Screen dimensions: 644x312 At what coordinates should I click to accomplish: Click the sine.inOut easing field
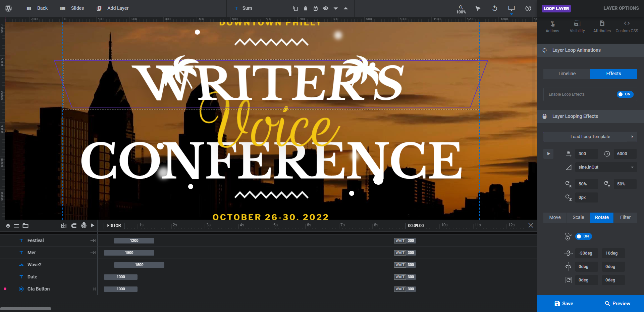(x=601, y=167)
